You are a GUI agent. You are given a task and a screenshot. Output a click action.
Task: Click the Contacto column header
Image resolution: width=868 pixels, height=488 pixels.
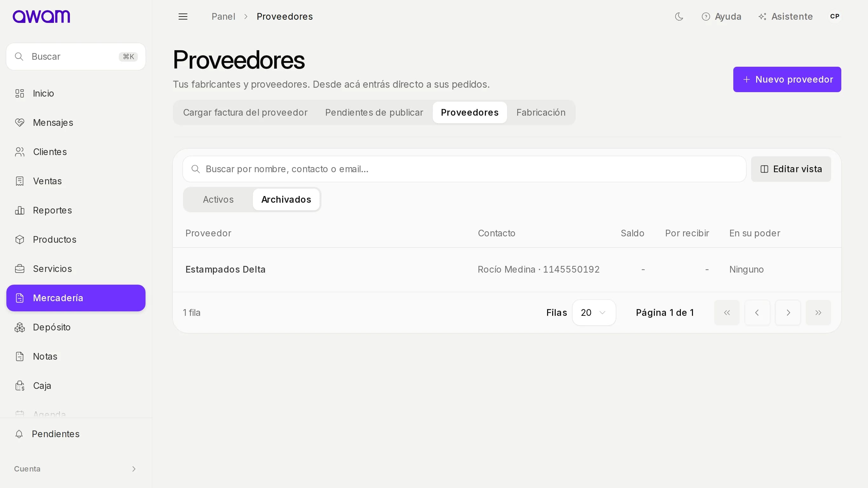coord(497,233)
